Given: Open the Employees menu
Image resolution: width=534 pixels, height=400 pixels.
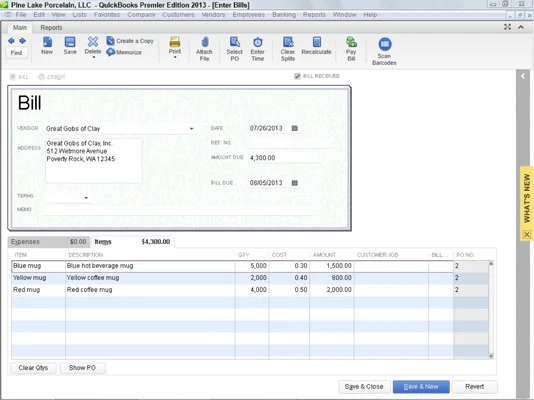Looking at the screenshot, I should [x=249, y=15].
